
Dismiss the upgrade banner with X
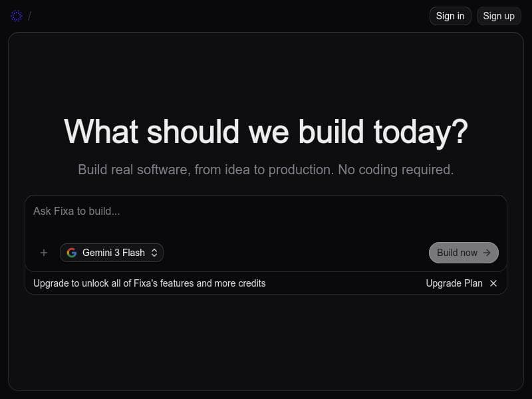pyautogui.click(x=493, y=283)
